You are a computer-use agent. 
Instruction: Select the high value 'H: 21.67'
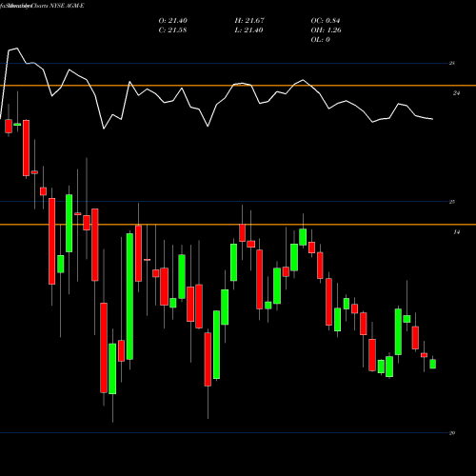(249, 21)
